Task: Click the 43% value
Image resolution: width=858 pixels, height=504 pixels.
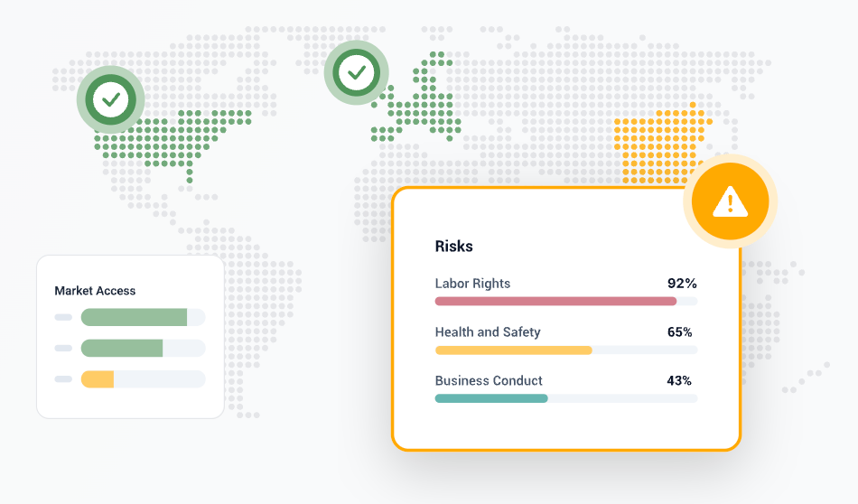Action: (x=679, y=380)
